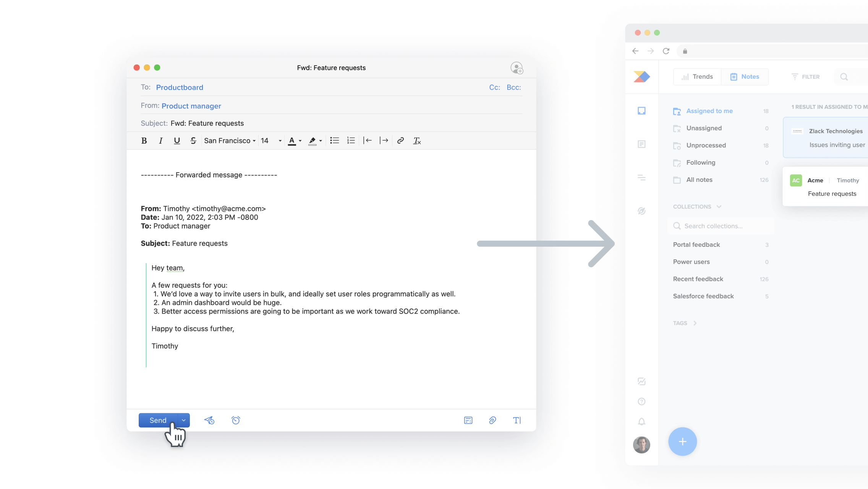Screen dimensions: 868x489
Task: Clear text formatting with Tx icon
Action: coord(417,141)
